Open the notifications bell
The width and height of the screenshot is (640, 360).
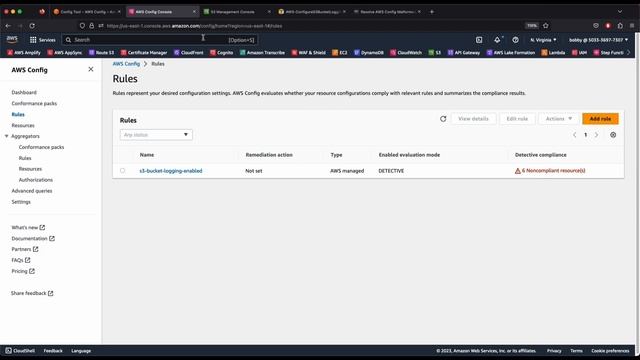click(497, 40)
